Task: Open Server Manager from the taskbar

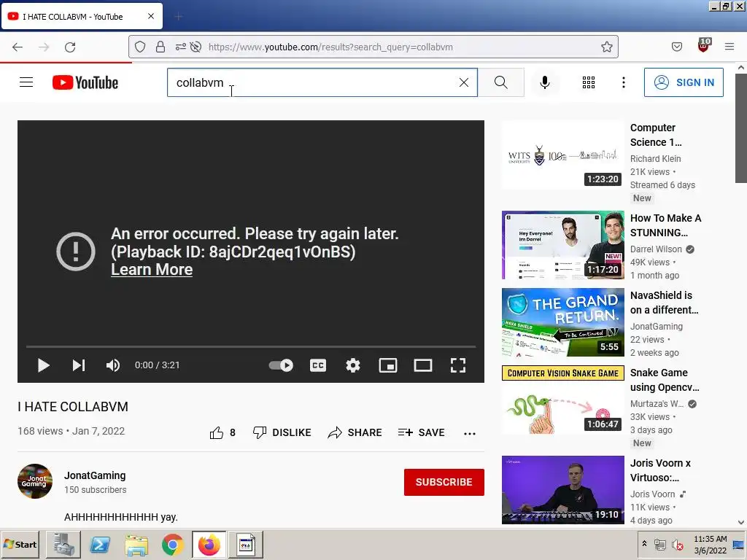Action: (63, 544)
